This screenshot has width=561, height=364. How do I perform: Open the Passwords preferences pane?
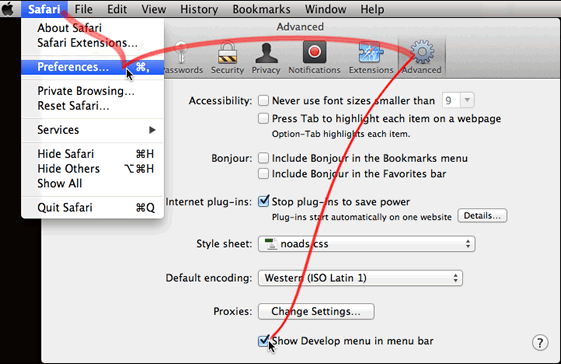[184, 57]
